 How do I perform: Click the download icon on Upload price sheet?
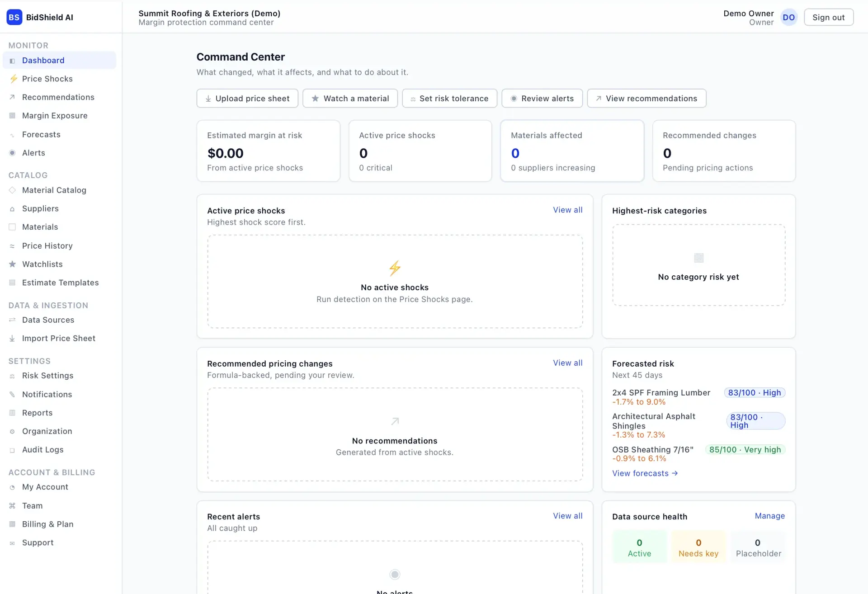click(x=208, y=99)
